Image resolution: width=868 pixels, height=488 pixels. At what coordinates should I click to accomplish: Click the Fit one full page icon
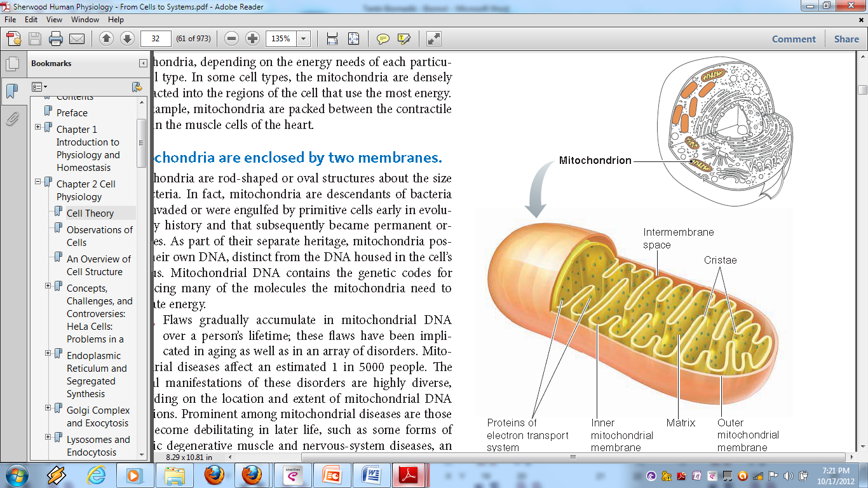pyautogui.click(x=354, y=39)
